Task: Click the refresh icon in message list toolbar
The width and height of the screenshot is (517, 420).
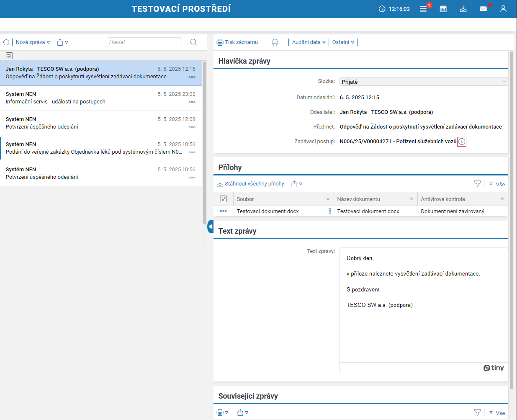Action: coord(6,42)
